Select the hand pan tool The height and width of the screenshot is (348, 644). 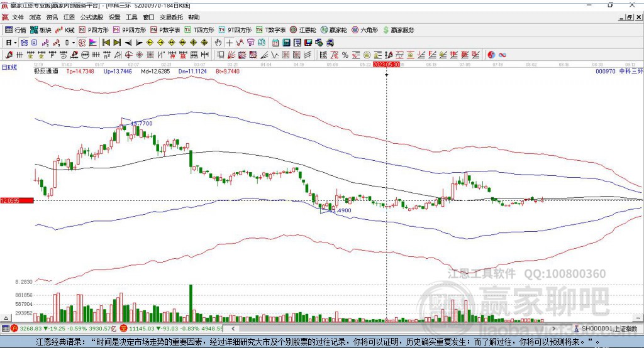pyautogui.click(x=218, y=43)
